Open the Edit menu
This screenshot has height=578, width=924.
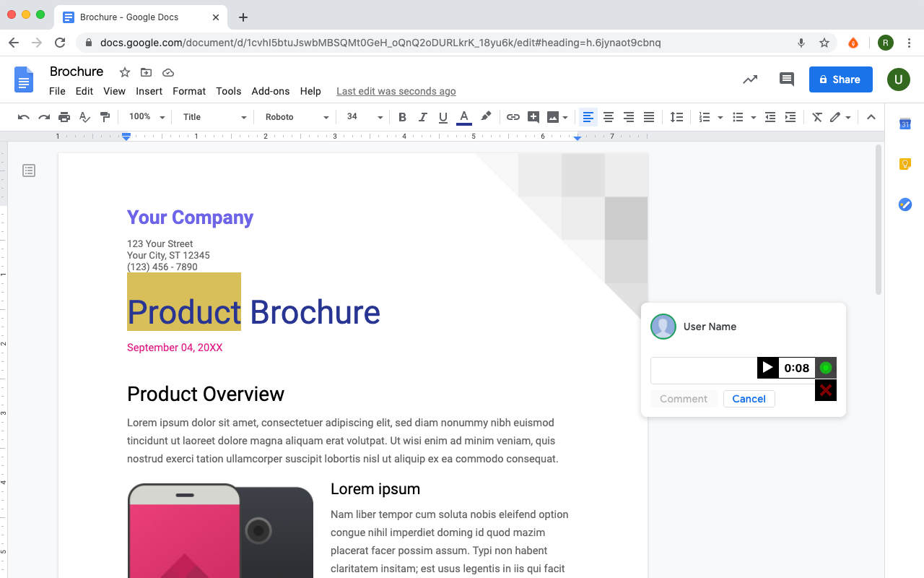(84, 91)
